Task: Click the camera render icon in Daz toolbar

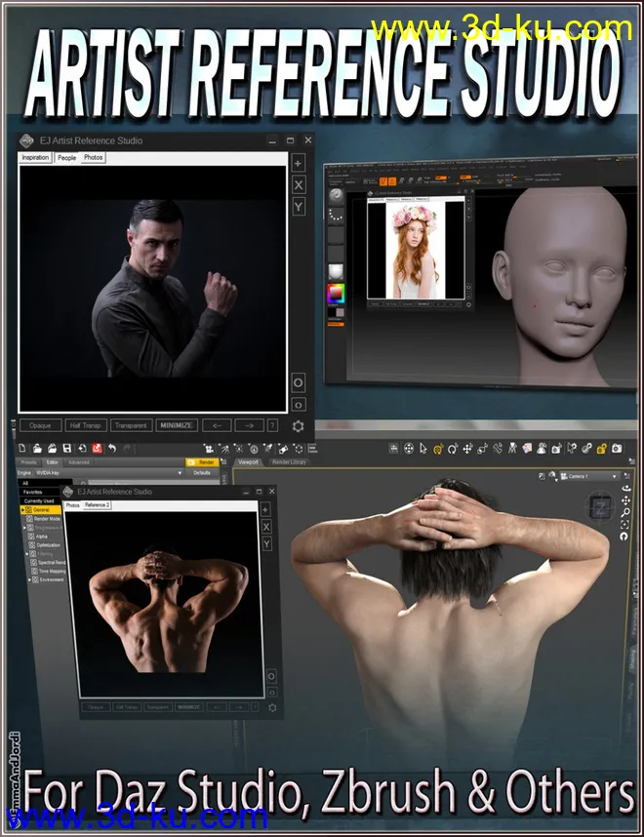Action: (617, 449)
